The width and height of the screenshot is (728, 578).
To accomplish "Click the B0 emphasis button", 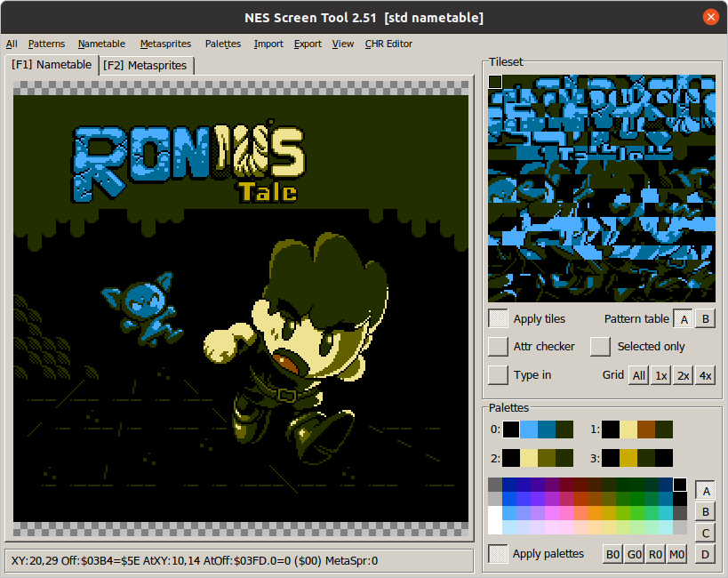I will click(x=612, y=554).
